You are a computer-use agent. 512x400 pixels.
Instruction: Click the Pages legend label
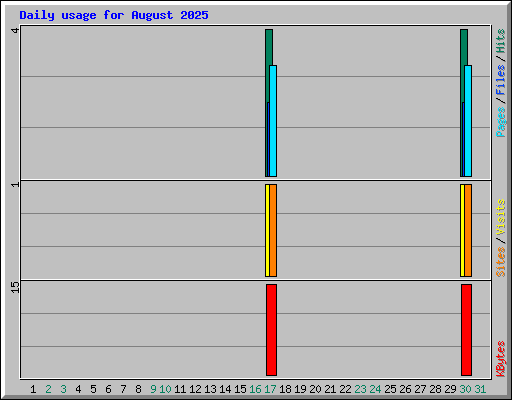point(501,122)
